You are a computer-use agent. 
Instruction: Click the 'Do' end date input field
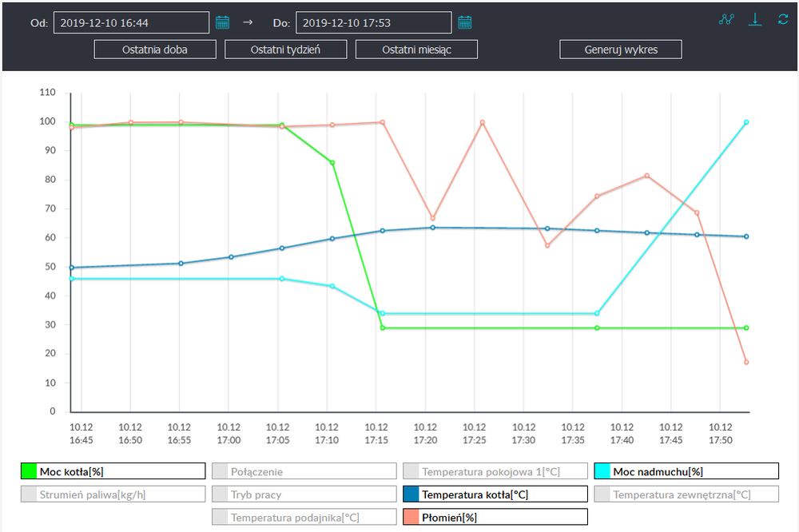pyautogui.click(x=373, y=23)
